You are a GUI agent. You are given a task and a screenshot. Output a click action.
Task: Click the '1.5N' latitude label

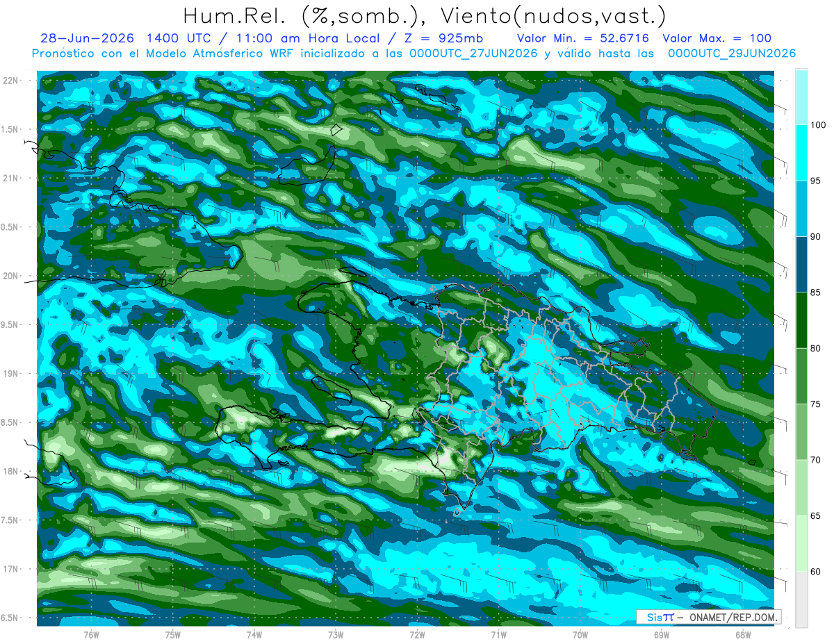click(10, 129)
